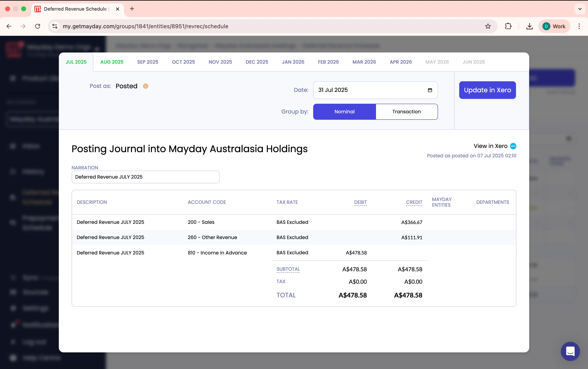This screenshot has width=588, height=369.
Task: Click the Xero logo icon beside View in Xero
Action: click(x=513, y=146)
